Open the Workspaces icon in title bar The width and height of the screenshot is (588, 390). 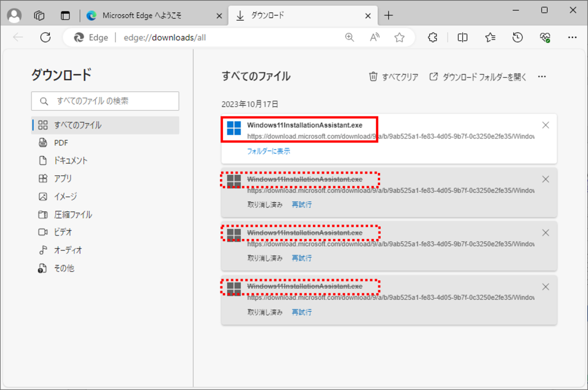point(40,16)
